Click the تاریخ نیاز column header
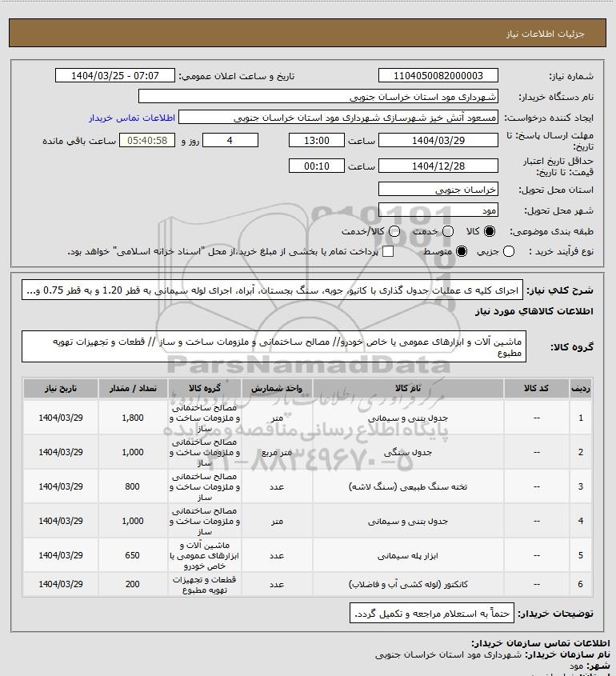616x676 pixels. coord(60,389)
